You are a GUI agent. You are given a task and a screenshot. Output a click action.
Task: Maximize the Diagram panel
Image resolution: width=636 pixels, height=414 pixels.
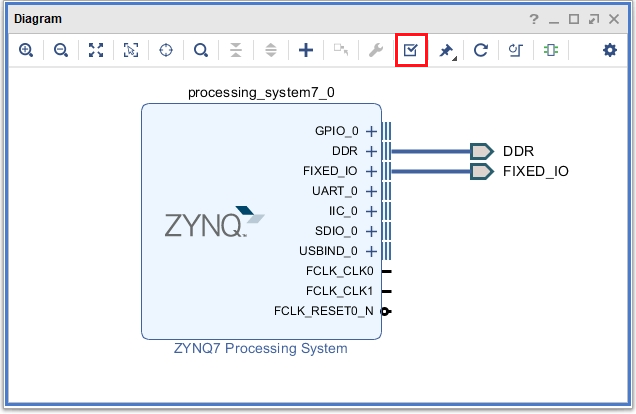click(x=574, y=19)
